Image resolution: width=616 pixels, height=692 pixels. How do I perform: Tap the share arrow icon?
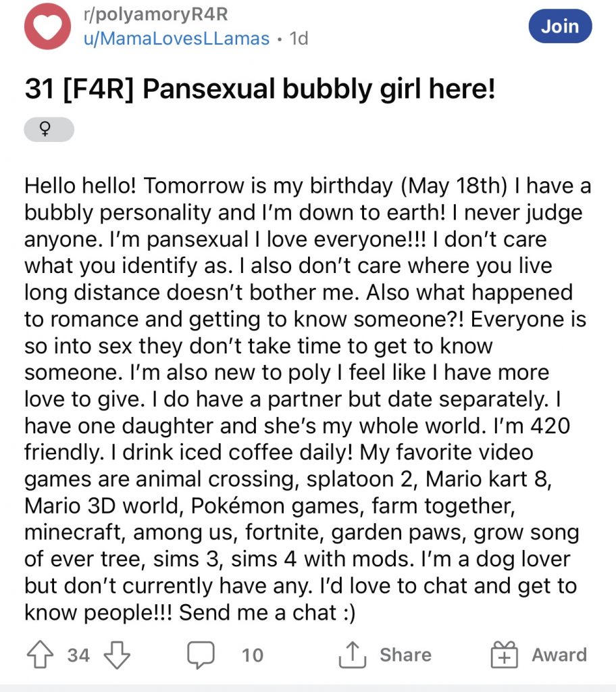tap(353, 654)
